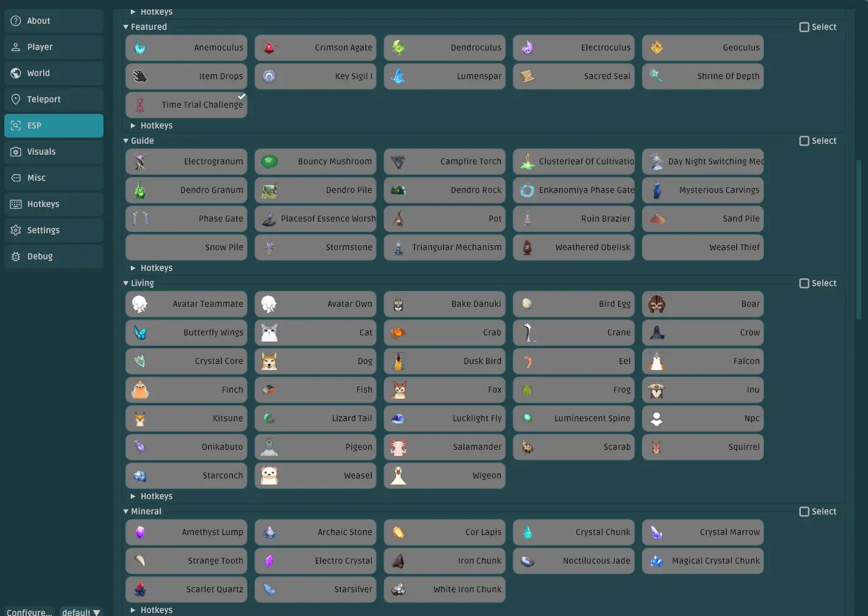Screen dimensions: 868x616
Task: Click the Configure... button
Action: point(29,612)
